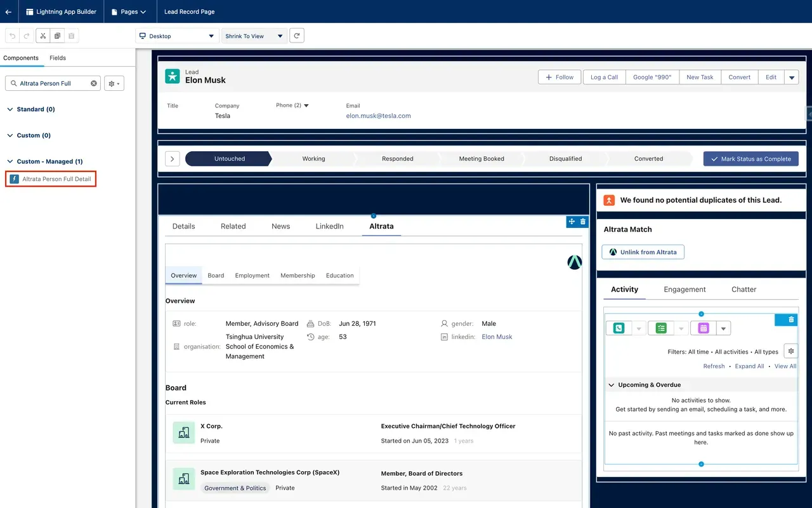Image resolution: width=812 pixels, height=508 pixels.
Task: Open the News tab
Action: click(281, 226)
